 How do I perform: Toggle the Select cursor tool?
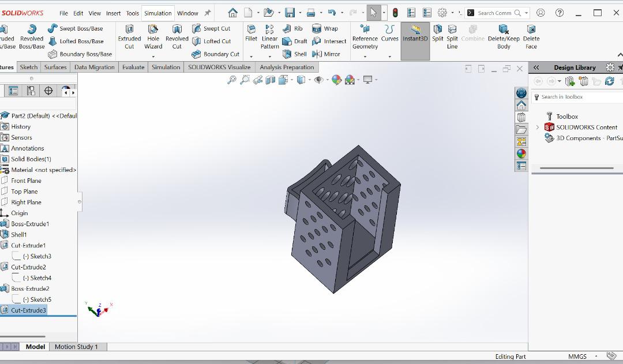coord(373,13)
